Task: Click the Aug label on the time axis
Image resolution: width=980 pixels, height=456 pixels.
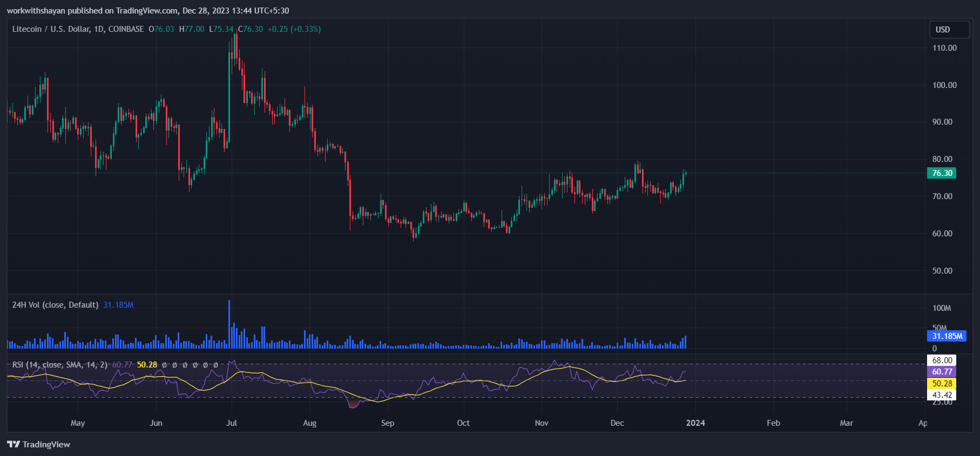Action: [310, 423]
